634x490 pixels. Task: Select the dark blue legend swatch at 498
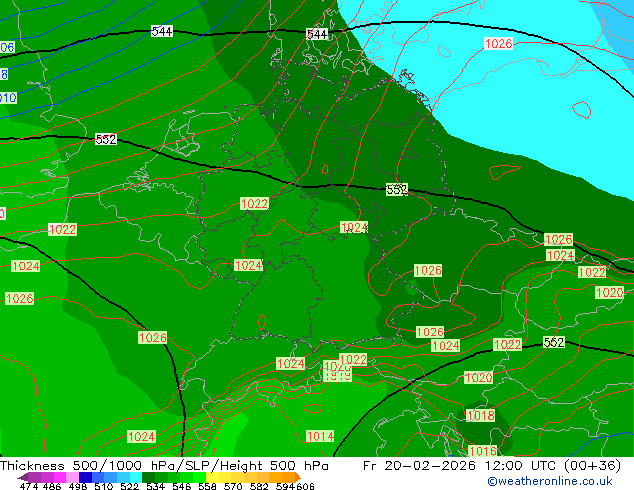85,477
